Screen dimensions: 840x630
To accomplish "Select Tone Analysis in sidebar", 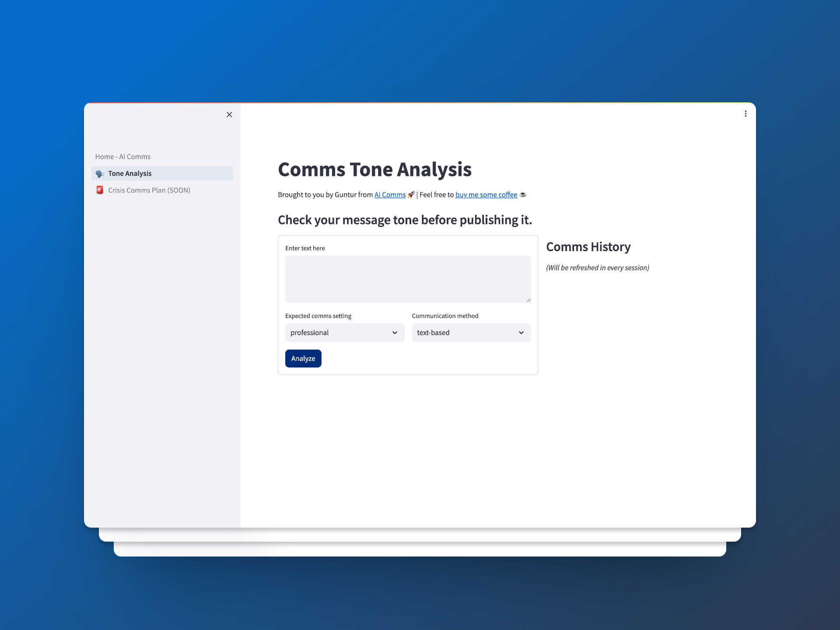I will 130,174.
